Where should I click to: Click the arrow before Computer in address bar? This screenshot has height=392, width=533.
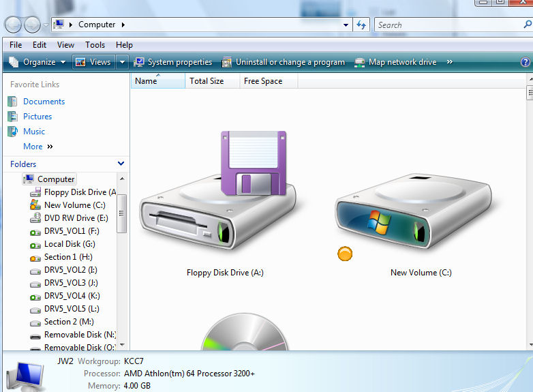coord(71,25)
